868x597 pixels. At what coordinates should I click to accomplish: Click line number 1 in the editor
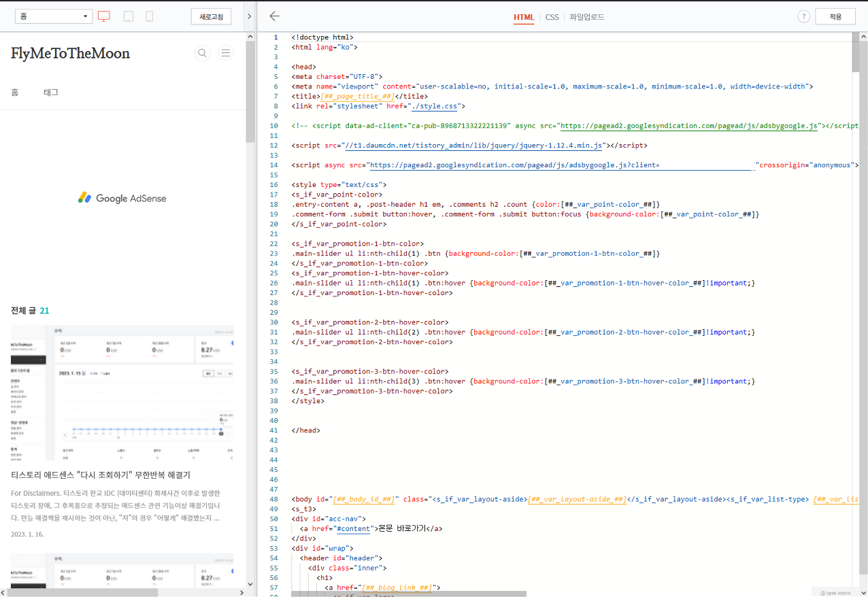[275, 37]
